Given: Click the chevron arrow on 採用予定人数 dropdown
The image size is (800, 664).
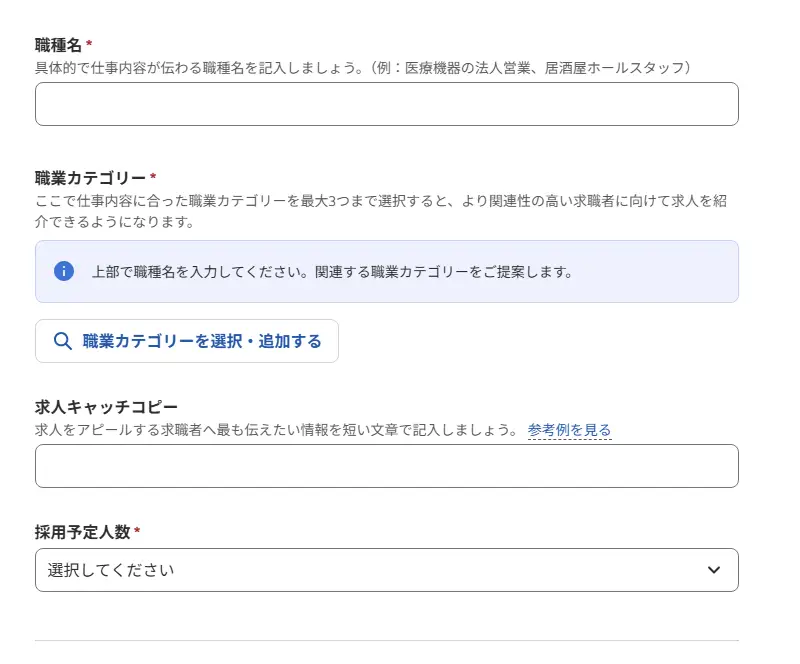Looking at the screenshot, I should pyautogui.click(x=713, y=570).
